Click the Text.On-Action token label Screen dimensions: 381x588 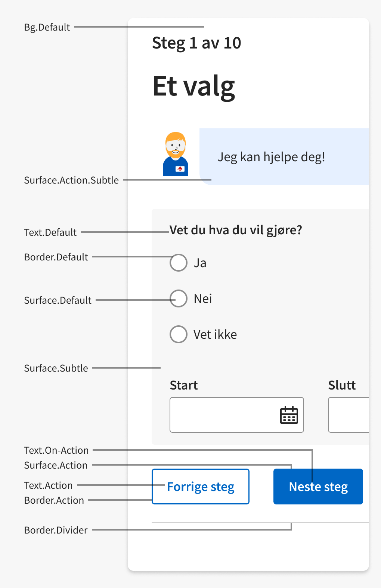(x=56, y=450)
